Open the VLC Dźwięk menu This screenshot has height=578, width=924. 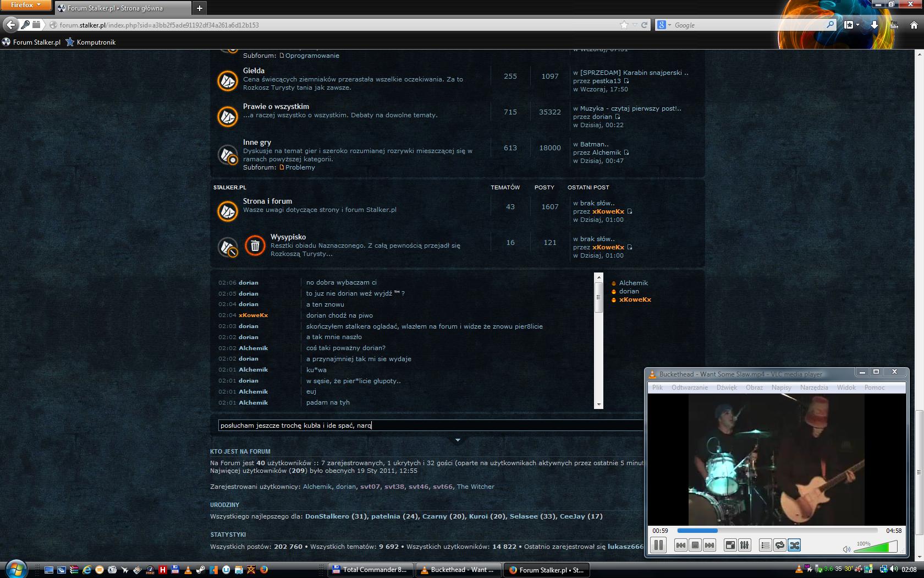coord(727,388)
